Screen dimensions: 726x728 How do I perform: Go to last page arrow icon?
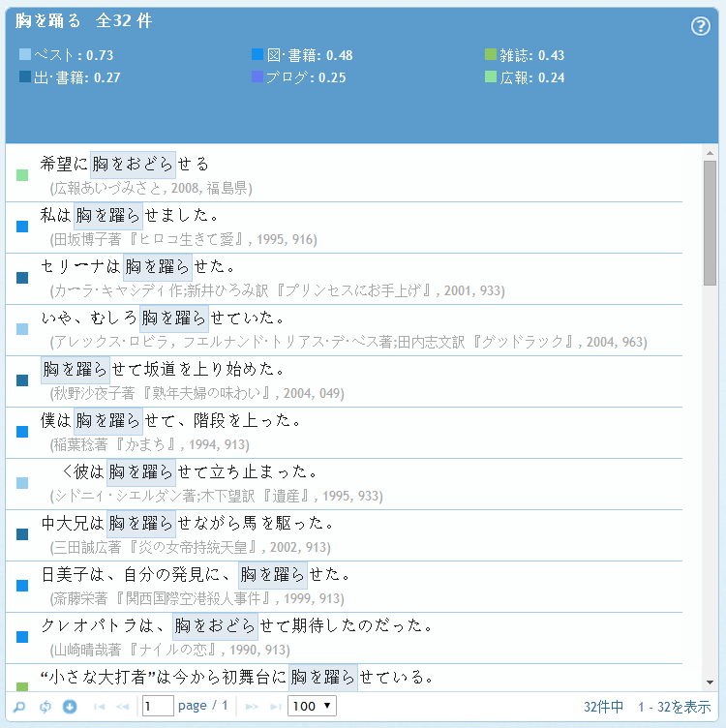click(276, 707)
